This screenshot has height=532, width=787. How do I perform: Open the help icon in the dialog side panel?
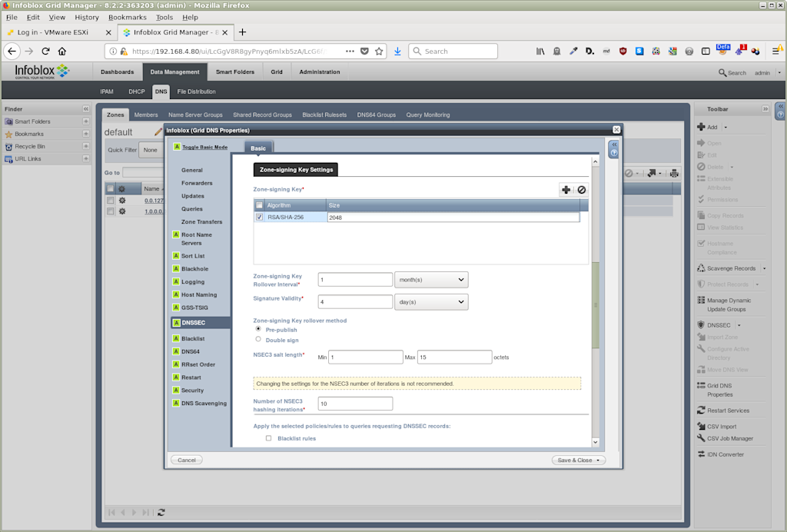[614, 153]
